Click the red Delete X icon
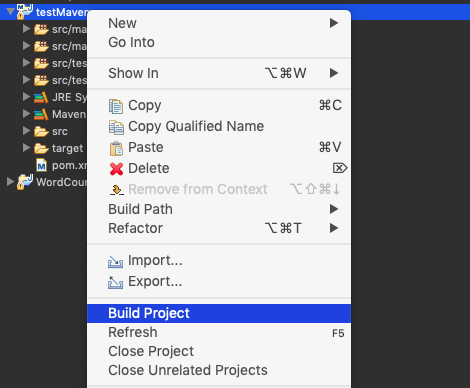This screenshot has height=388, width=470. click(116, 169)
